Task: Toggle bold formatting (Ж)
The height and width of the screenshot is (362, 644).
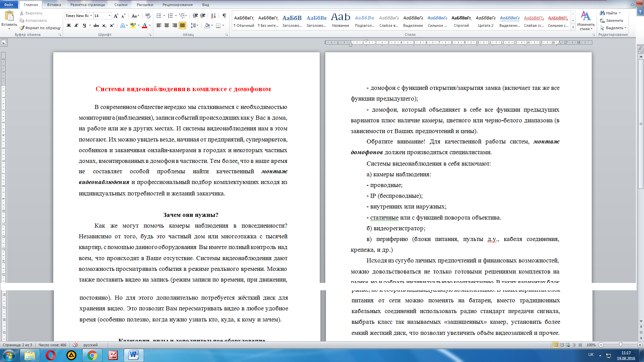Action: pos(69,25)
